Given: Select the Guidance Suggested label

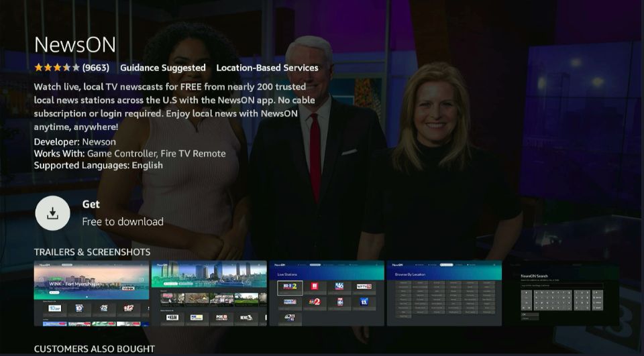Looking at the screenshot, I should pyautogui.click(x=162, y=68).
